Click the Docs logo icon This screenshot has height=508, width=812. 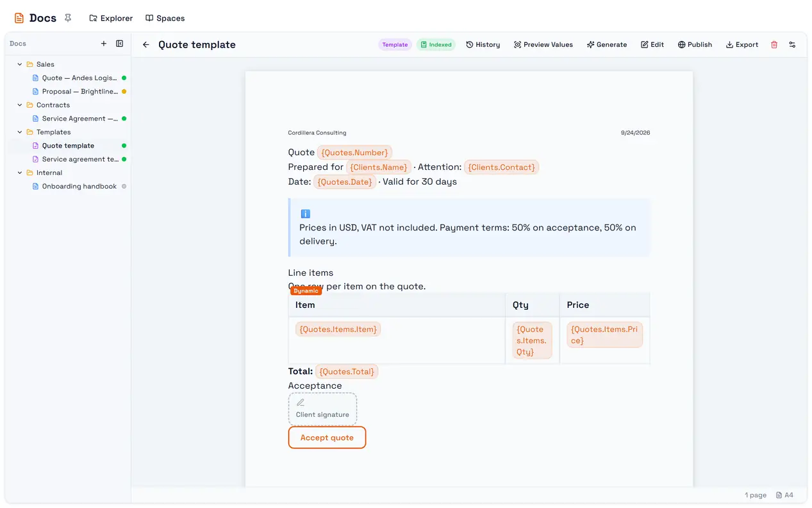(19, 18)
